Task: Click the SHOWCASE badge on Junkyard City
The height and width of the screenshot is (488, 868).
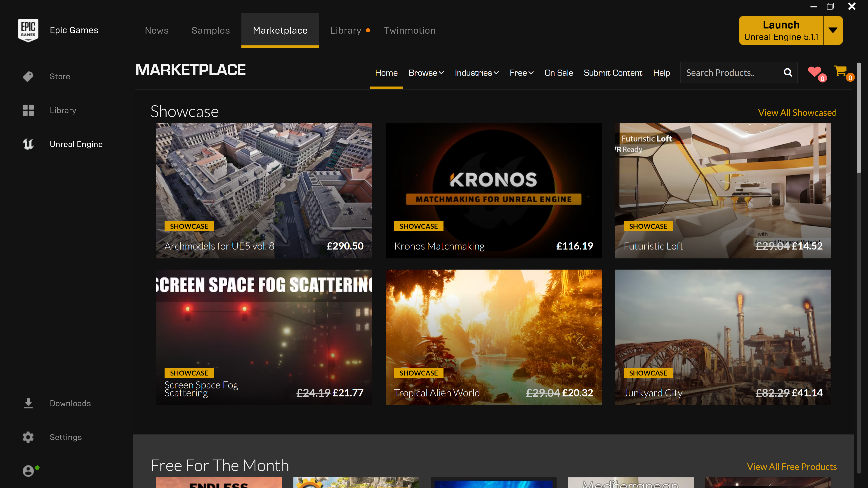Action: pos(648,373)
